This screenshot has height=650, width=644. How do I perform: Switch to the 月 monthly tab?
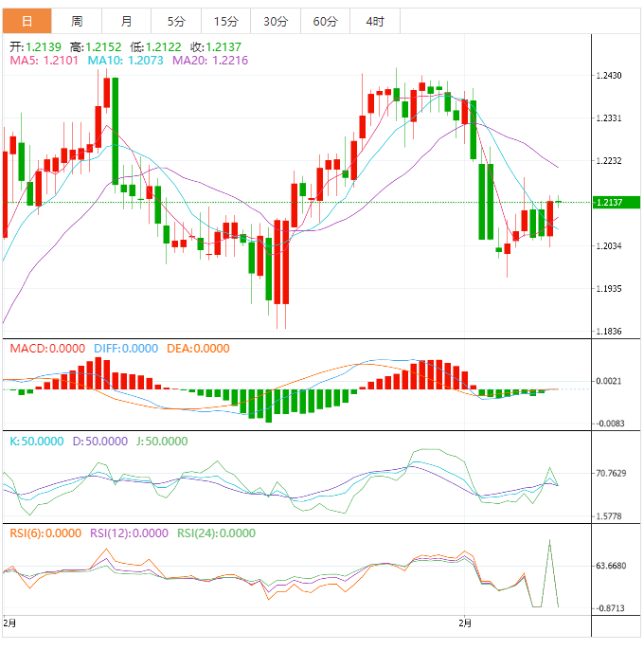pos(127,21)
